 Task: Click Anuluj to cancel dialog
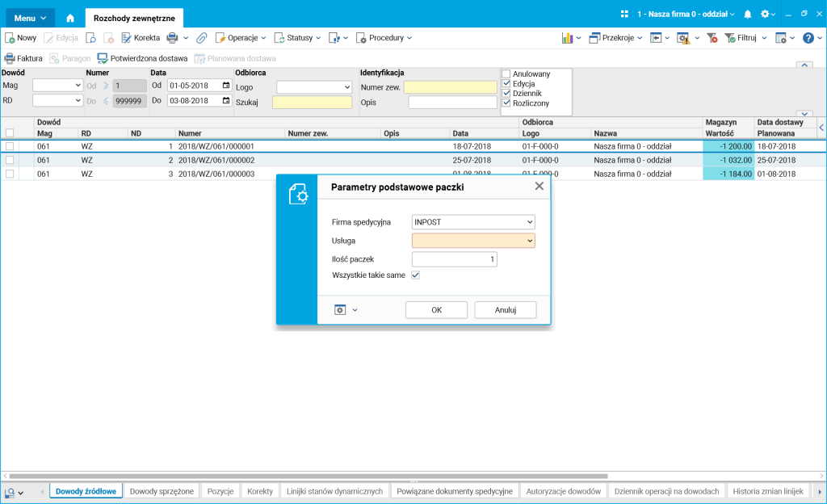506,310
